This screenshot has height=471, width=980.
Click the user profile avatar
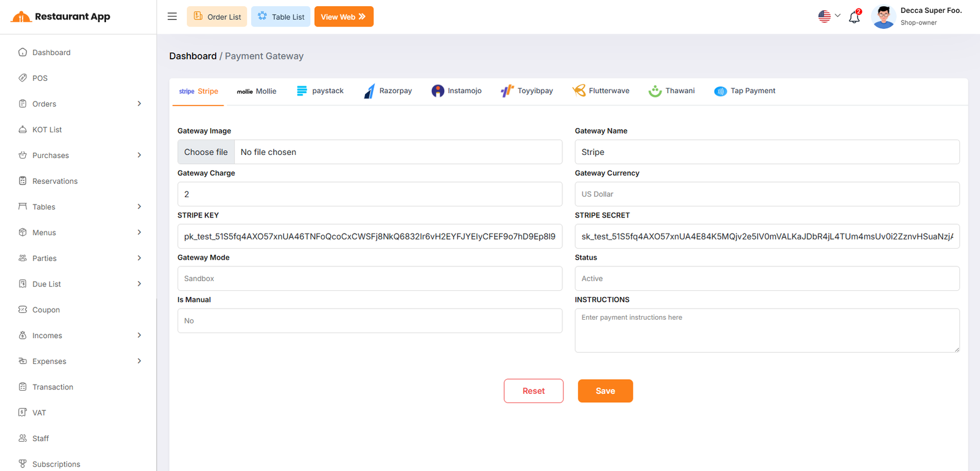[883, 17]
